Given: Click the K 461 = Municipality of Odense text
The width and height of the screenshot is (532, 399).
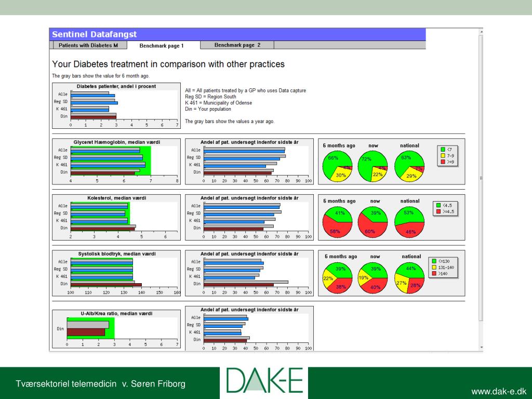Looking at the screenshot, I should click(219, 103).
